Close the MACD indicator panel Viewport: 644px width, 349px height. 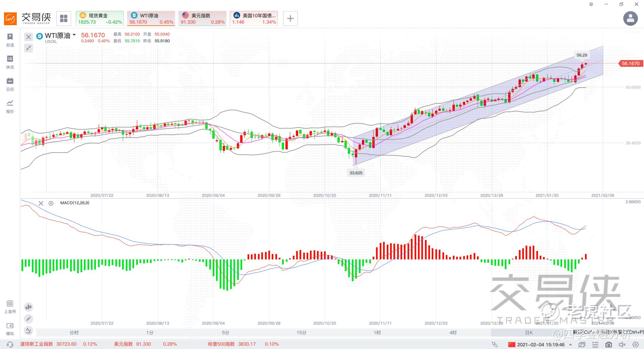click(x=41, y=203)
